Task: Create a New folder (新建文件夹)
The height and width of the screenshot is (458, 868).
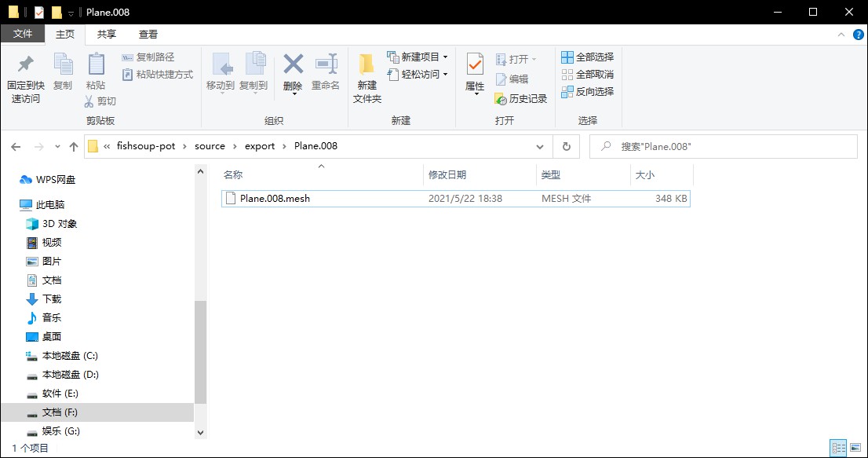Action: pos(367,78)
